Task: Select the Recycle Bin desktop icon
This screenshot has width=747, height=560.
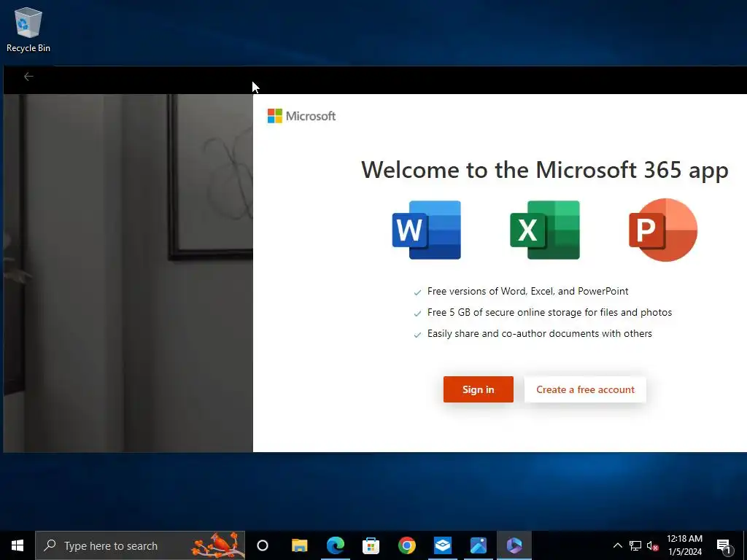Action: 28,29
